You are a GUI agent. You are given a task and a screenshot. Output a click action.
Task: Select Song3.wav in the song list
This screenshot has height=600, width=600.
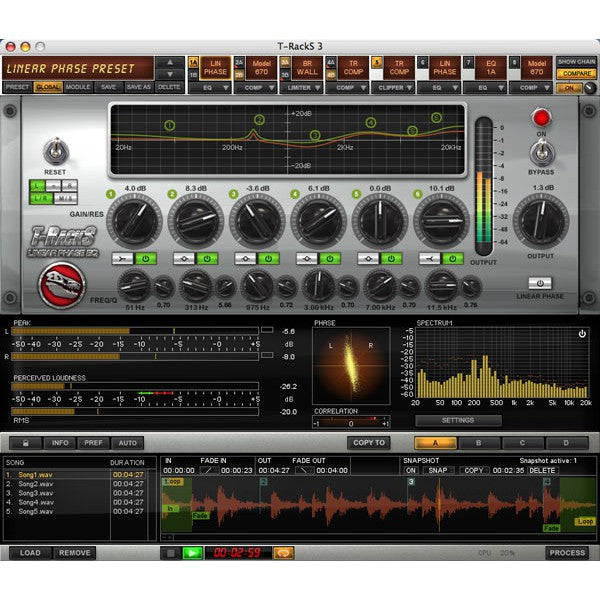click(75, 493)
